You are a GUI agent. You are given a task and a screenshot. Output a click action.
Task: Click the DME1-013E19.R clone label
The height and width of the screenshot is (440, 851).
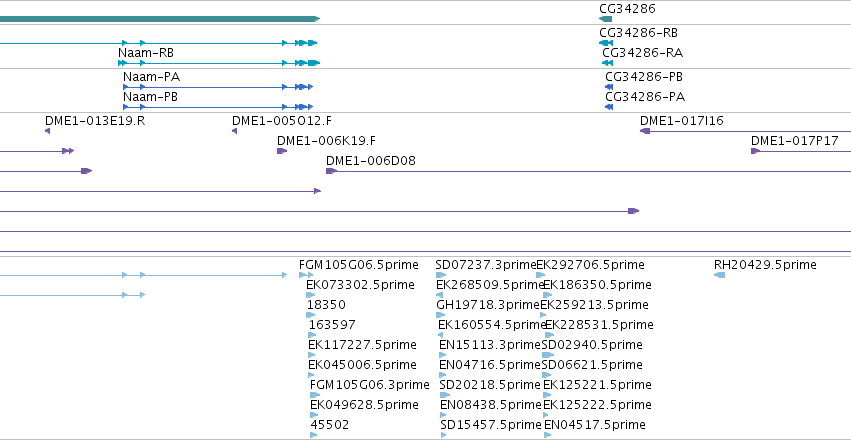click(95, 120)
